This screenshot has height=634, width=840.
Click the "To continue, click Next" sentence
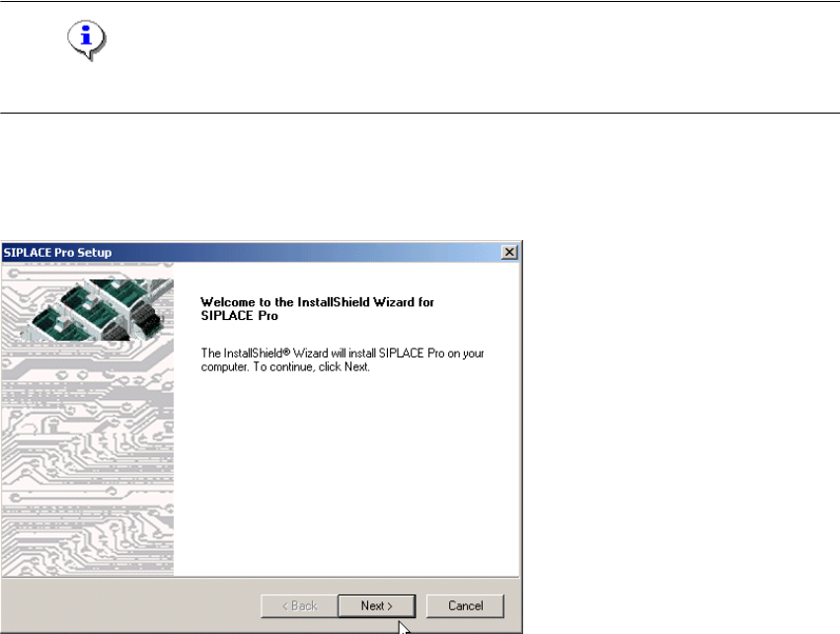point(311,367)
